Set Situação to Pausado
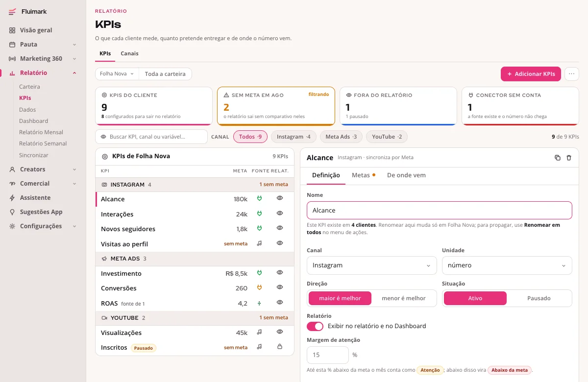 pos(539,298)
